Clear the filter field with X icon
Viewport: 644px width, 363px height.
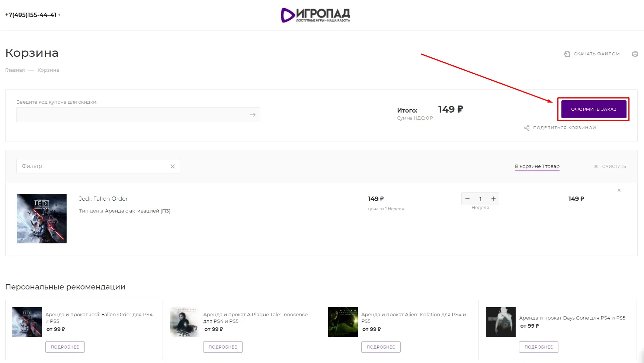tap(173, 166)
